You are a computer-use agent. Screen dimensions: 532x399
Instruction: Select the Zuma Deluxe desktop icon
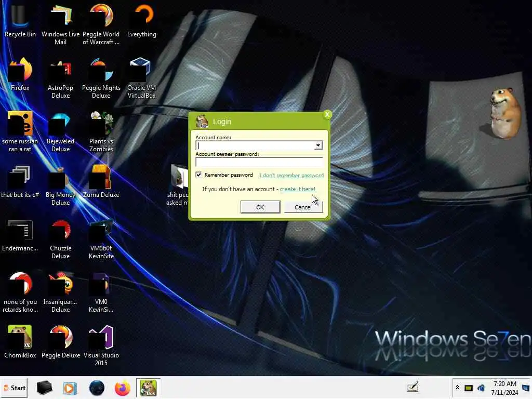coord(101,181)
